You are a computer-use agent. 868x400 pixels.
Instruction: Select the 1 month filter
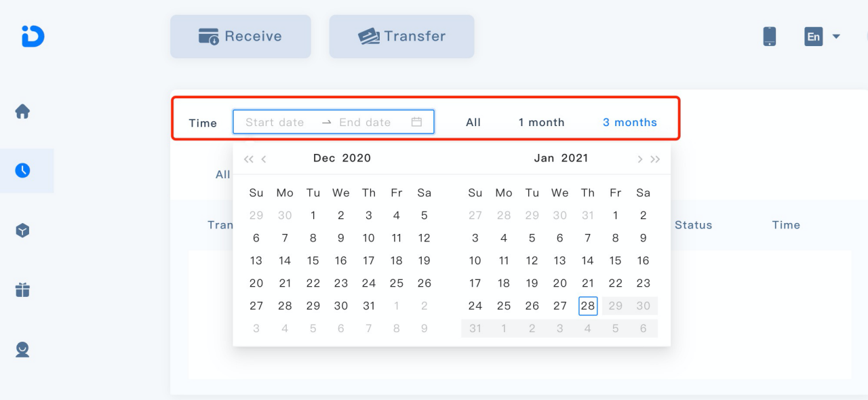pos(541,123)
